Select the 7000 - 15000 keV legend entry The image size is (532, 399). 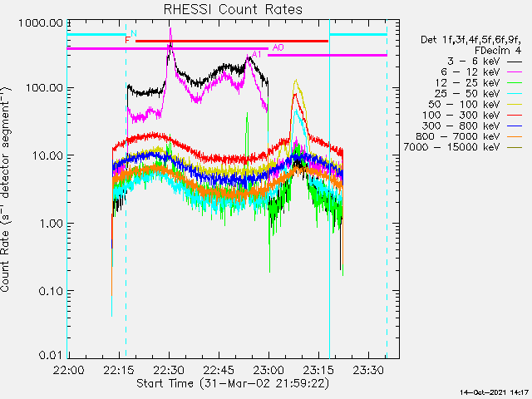(463, 147)
